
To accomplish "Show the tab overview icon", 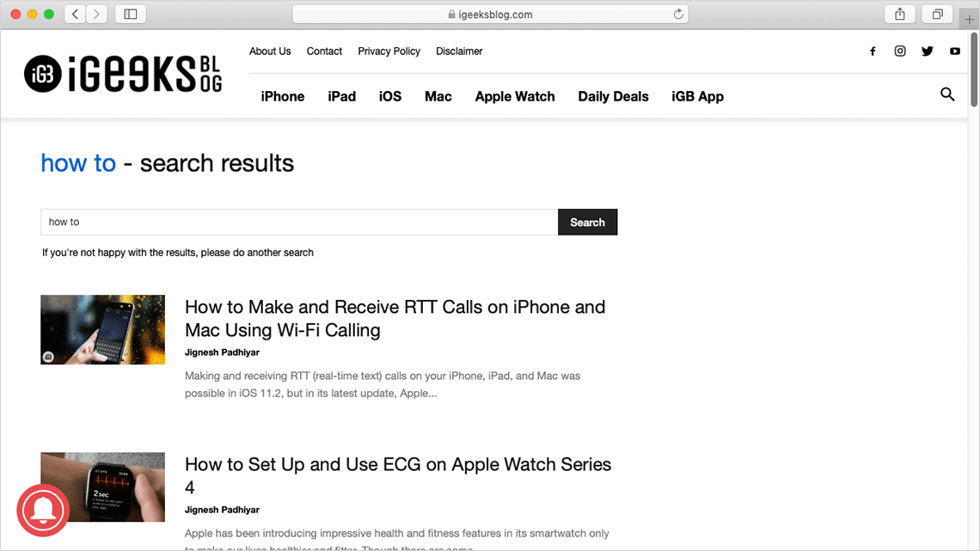I will tap(938, 14).
